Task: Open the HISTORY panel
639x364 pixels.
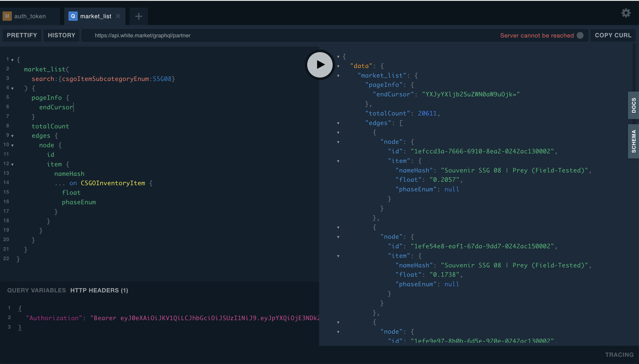Action: [x=61, y=35]
